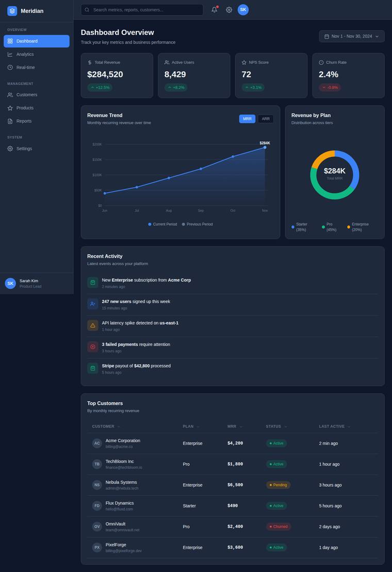
Task: Click Pending status badge for Nebula Systems
Action: point(278,485)
